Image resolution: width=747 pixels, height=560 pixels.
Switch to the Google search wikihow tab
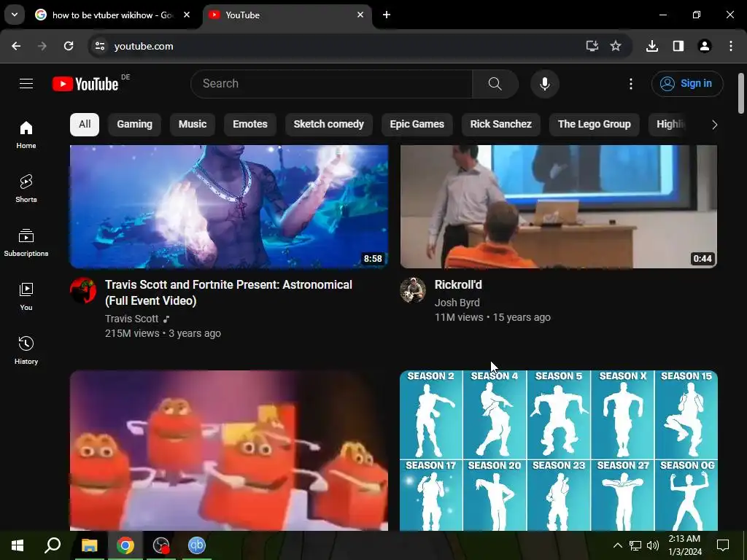[112, 15]
